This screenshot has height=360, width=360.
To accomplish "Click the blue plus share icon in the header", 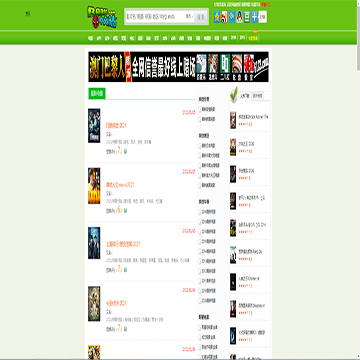I will tap(255, 17).
